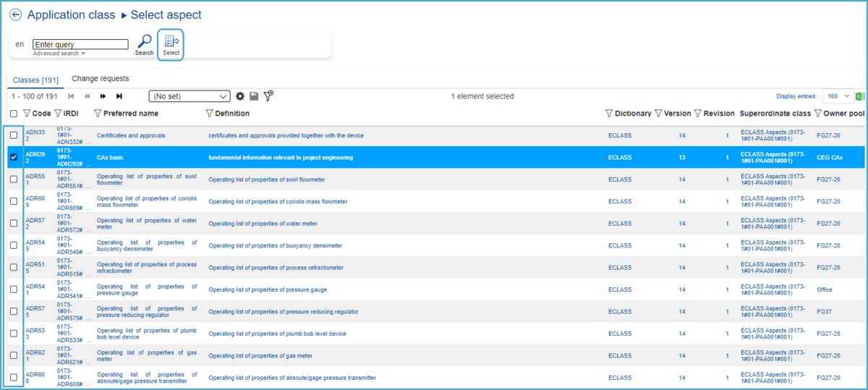Image resolution: width=868 pixels, height=390 pixels.
Task: Jump to the last page of results
Action: coord(119,96)
